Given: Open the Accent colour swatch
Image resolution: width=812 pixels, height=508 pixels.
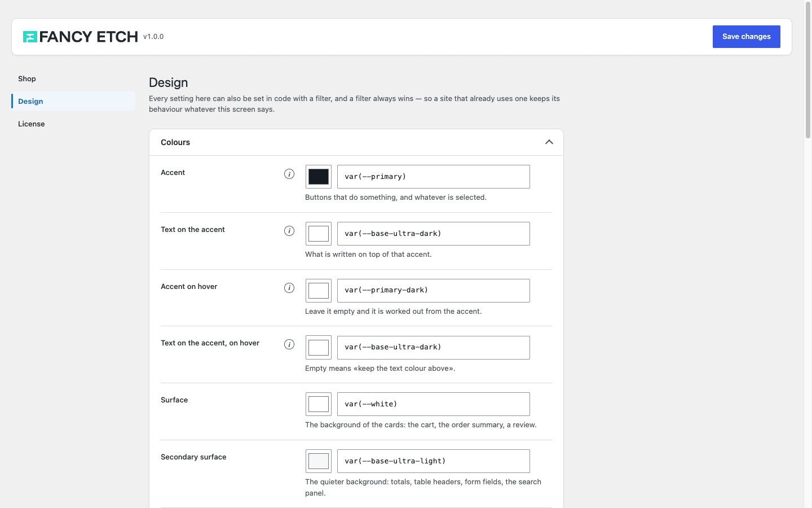Looking at the screenshot, I should [319, 177].
